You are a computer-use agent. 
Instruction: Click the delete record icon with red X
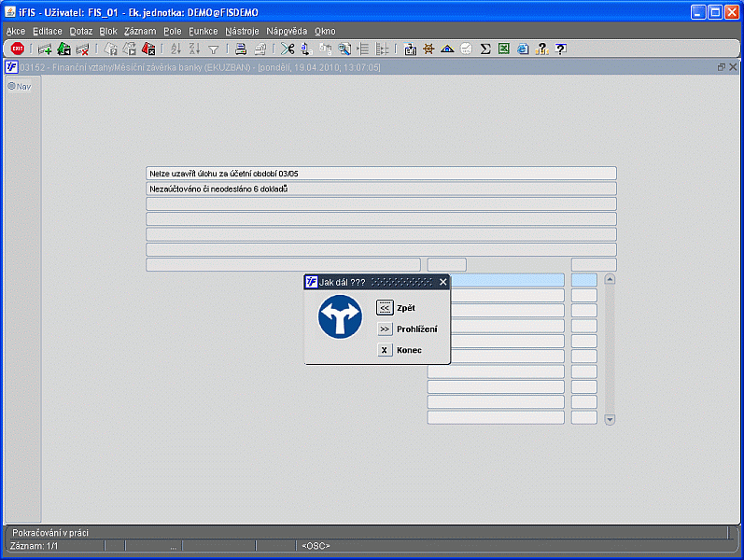click(82, 49)
